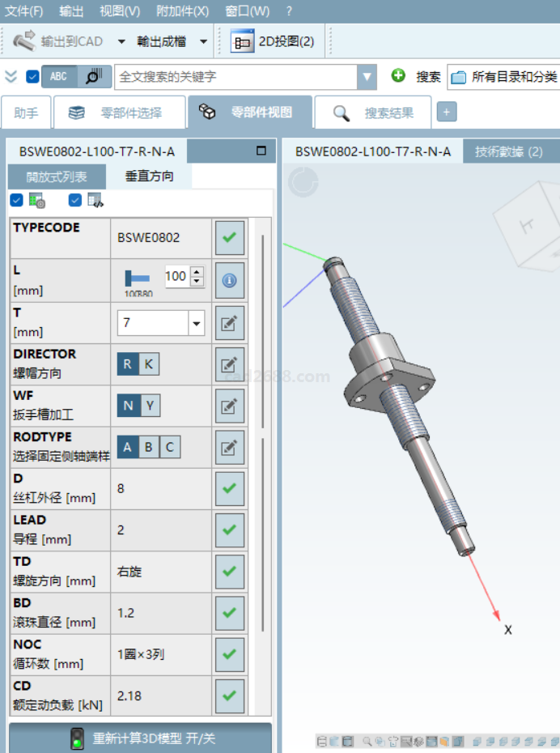Click the edit icon in the DIRECTOR row
This screenshot has width=560, height=753.
point(229,364)
